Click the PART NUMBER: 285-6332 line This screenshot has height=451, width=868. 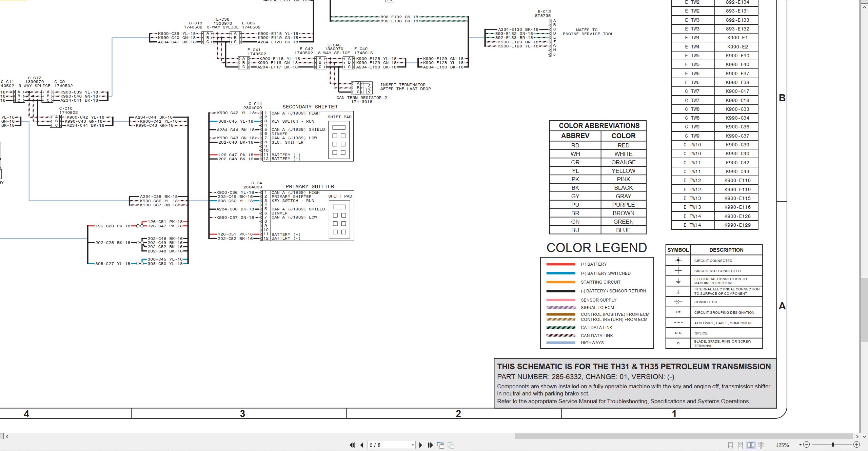pyautogui.click(x=586, y=377)
